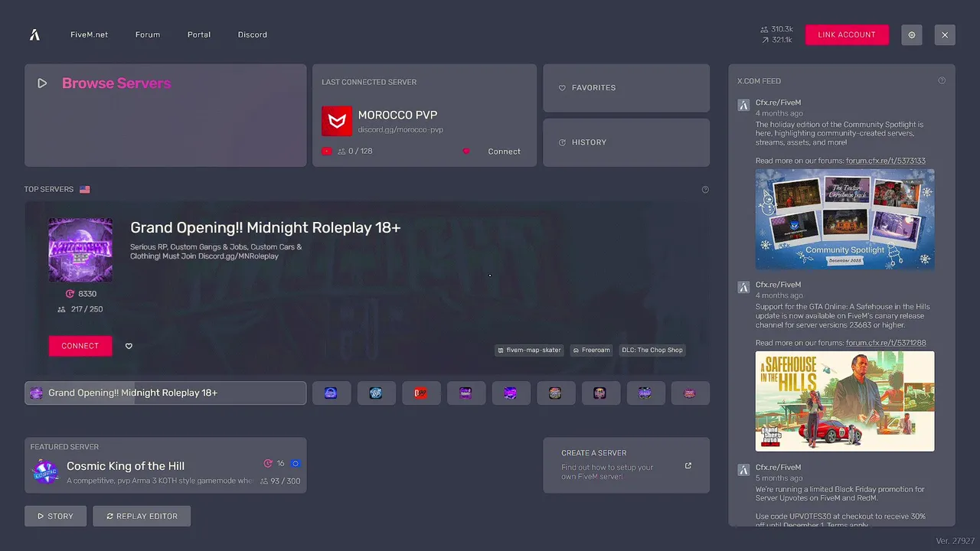This screenshot has width=980, height=551.
Task: Toggle favorite heart for MOROCCO PVP
Action: click(x=465, y=152)
